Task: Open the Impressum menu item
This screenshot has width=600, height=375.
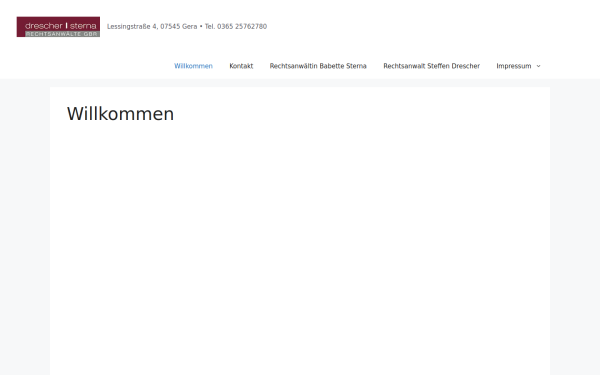Action: (514, 66)
